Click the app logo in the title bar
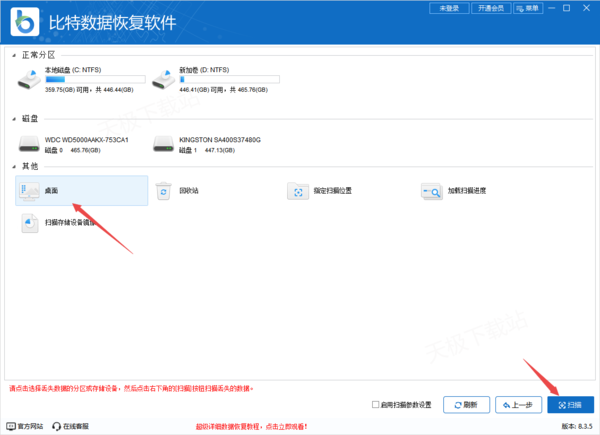This screenshot has height=435, width=600. (25, 22)
